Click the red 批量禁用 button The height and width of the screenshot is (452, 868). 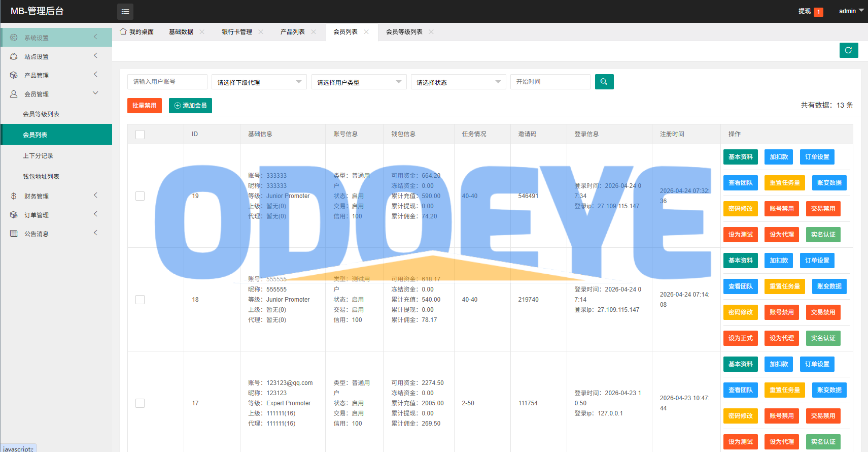145,106
